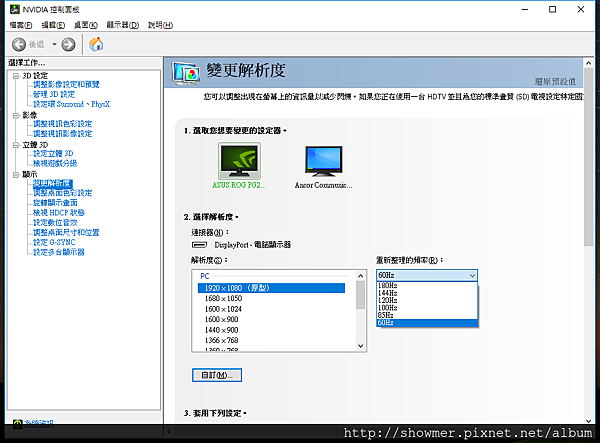Open 調整桌面尺寸和位置 in tree
600x443 pixels.
[x=66, y=233]
